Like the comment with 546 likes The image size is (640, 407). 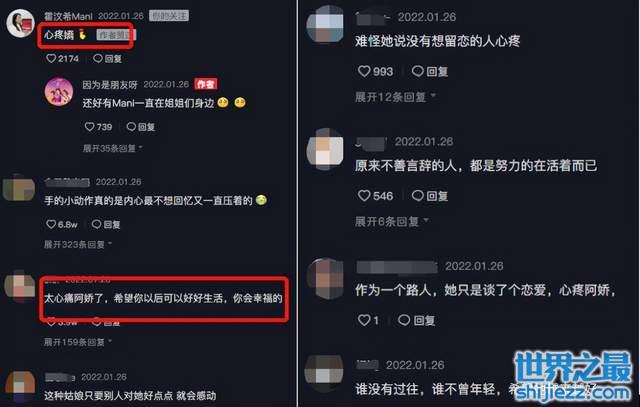364,196
